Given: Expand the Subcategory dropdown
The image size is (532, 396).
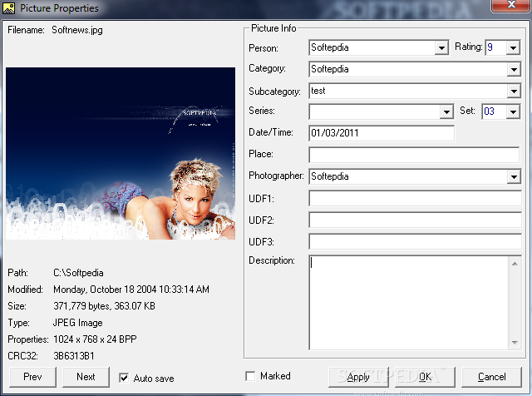Looking at the screenshot, I should pos(514,91).
